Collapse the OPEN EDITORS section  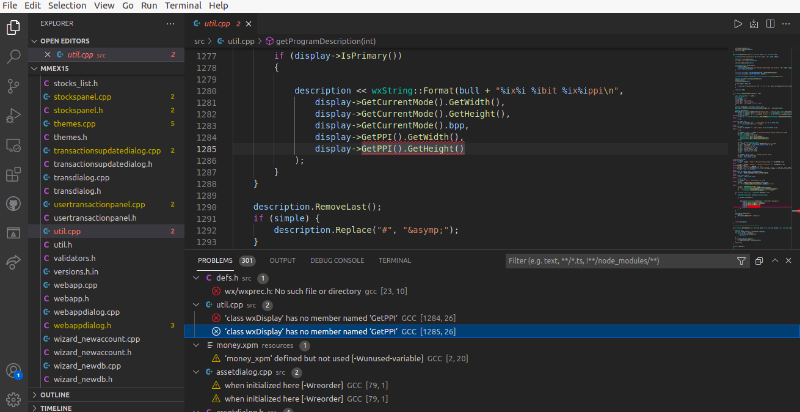pyautogui.click(x=35, y=41)
